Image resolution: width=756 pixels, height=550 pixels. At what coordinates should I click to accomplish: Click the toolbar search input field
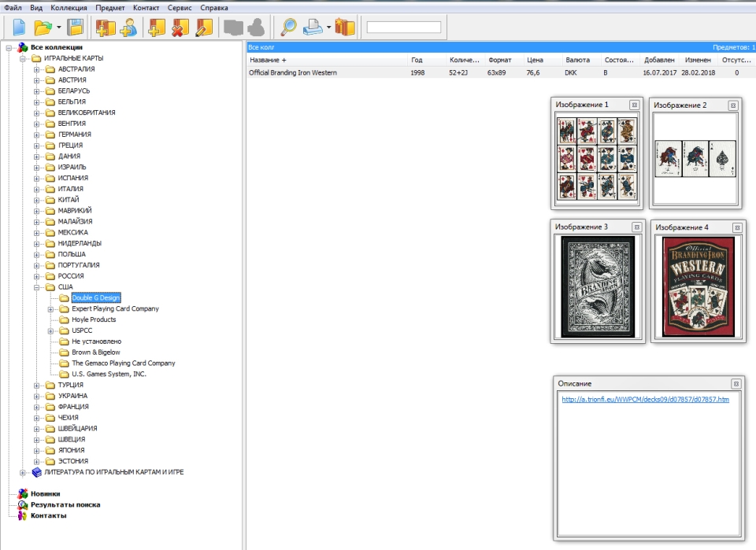(x=403, y=28)
